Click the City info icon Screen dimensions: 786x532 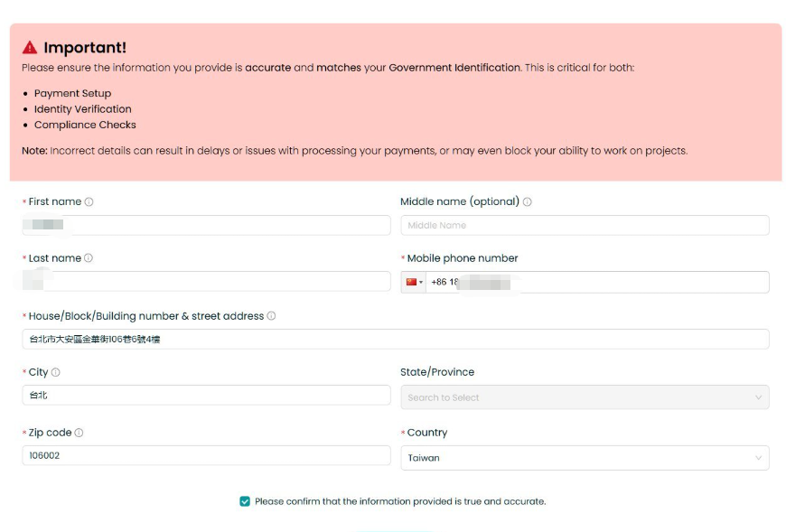(x=56, y=372)
